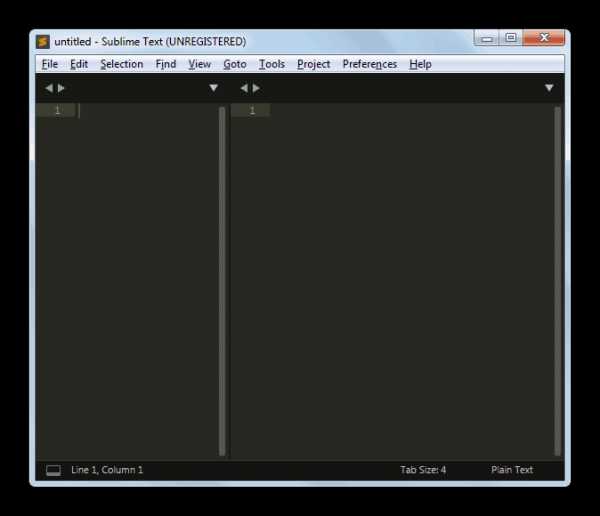600x516 pixels.
Task: Open the Tab Size: 4 selector
Action: 423,470
